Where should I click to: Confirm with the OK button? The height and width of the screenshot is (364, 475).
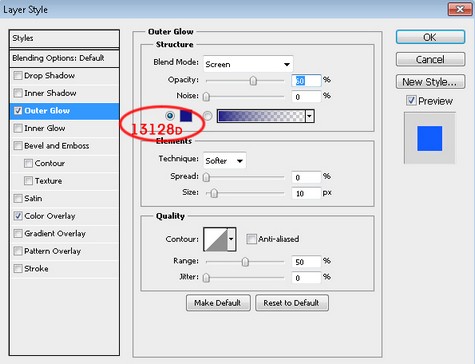pyautogui.click(x=430, y=37)
